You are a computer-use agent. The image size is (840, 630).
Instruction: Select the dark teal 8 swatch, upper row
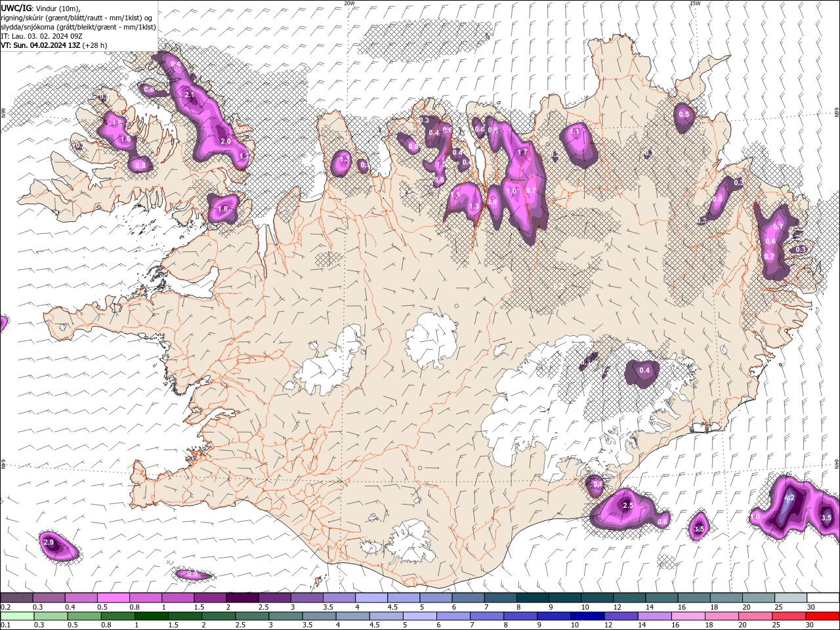(x=532, y=598)
